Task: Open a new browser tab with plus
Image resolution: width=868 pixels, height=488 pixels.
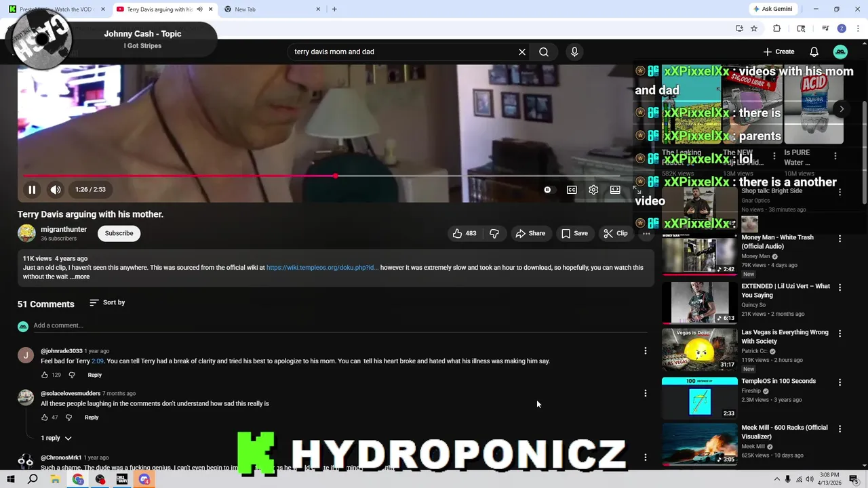Action: point(334,9)
